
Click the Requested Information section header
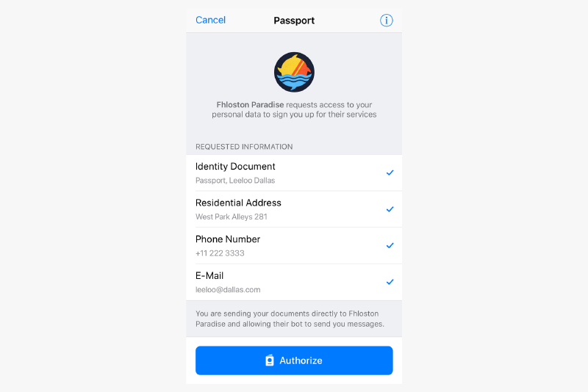tap(244, 147)
